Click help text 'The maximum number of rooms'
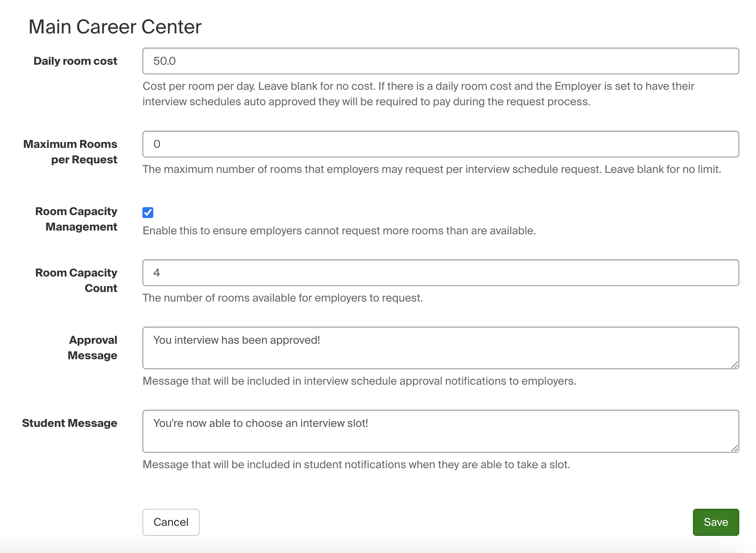 pos(432,169)
